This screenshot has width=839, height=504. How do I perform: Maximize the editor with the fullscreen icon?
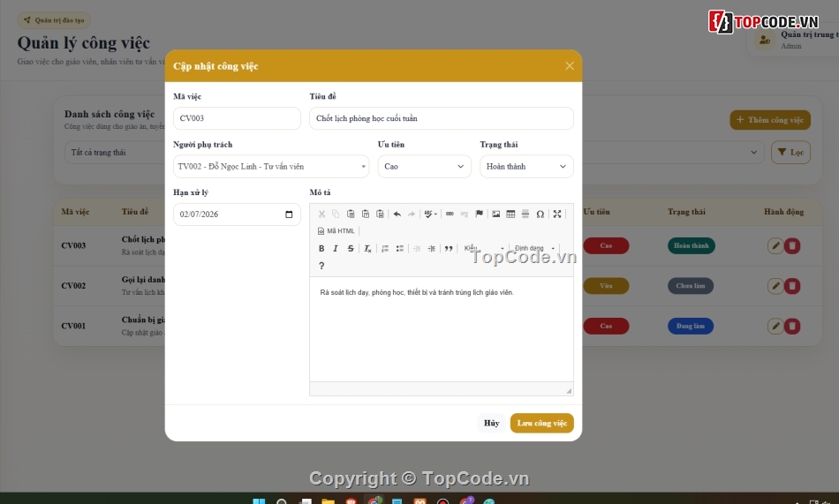[557, 214]
